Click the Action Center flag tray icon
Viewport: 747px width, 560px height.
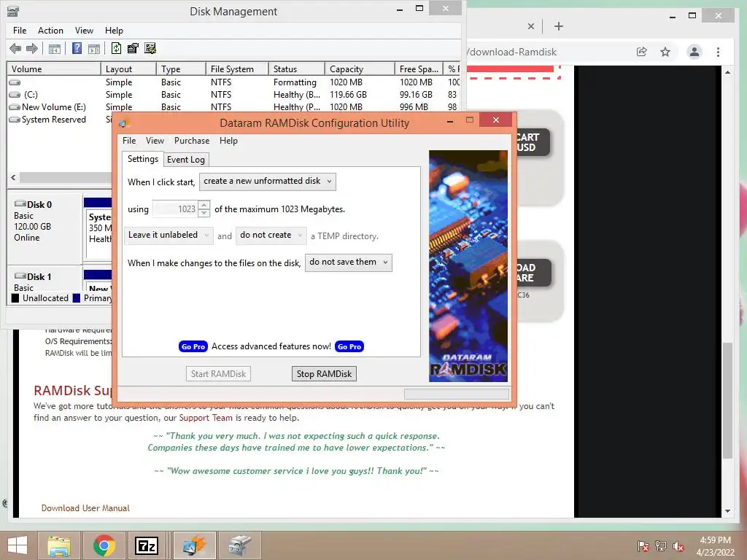[x=643, y=545]
